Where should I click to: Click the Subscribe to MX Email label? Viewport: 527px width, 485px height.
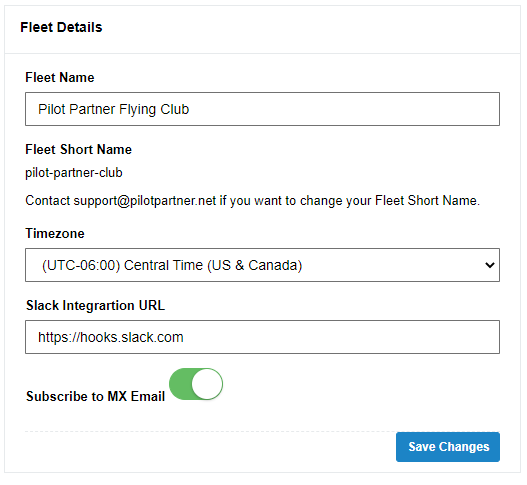click(x=95, y=396)
